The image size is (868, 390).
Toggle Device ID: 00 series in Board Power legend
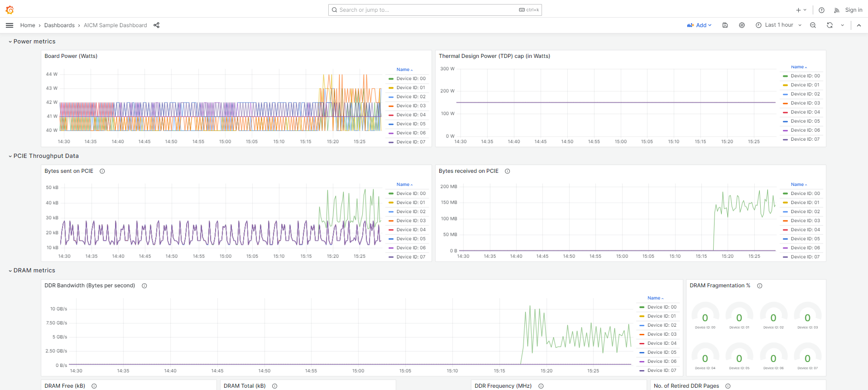[x=411, y=79]
